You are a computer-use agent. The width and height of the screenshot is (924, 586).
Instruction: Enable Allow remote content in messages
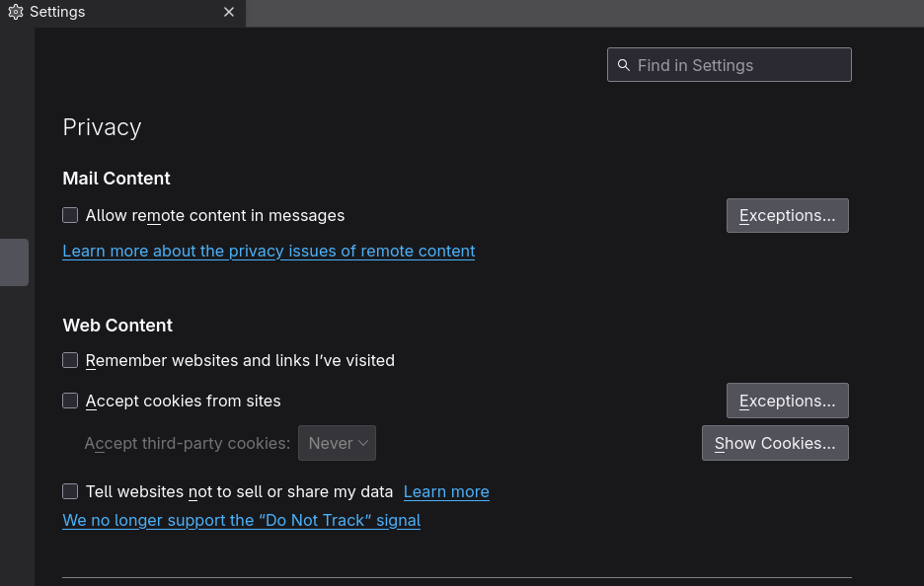pos(70,215)
